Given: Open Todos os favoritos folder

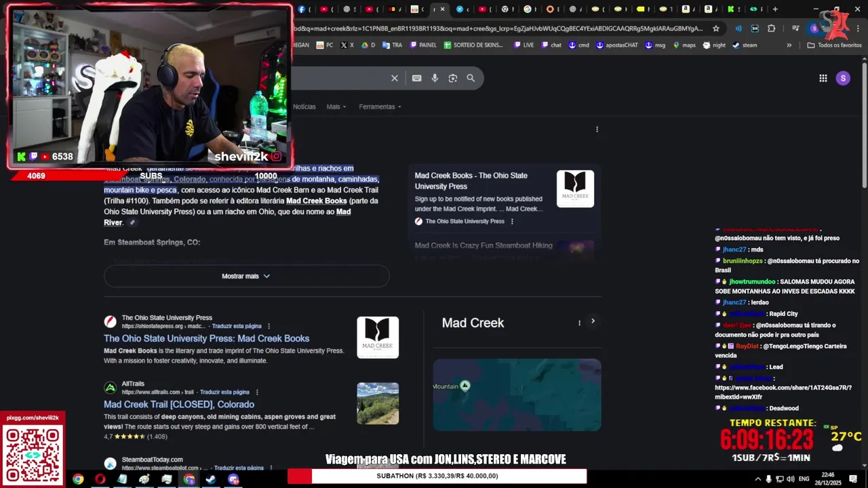Looking at the screenshot, I should [x=834, y=45].
